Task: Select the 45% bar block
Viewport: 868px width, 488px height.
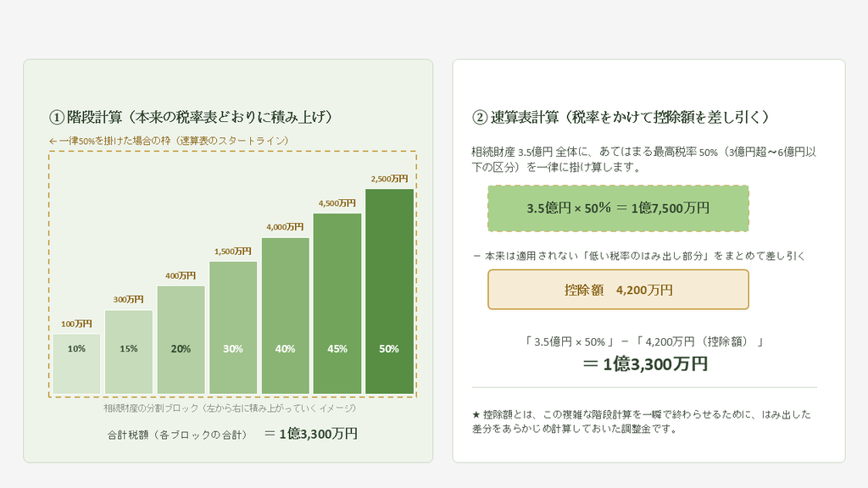Action: (x=337, y=304)
